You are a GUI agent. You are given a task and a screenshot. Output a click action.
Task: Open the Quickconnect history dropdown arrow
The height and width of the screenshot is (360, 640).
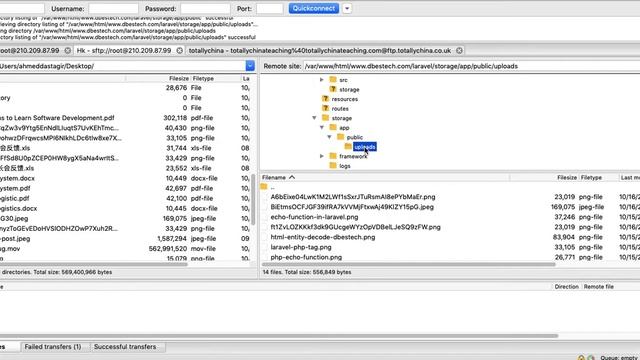tap(347, 8)
